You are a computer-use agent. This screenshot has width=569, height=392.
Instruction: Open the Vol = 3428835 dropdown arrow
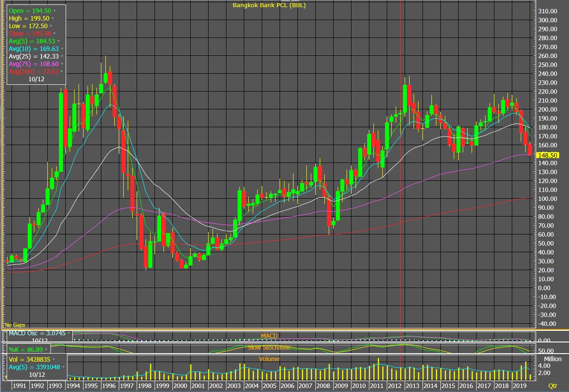(x=53, y=359)
